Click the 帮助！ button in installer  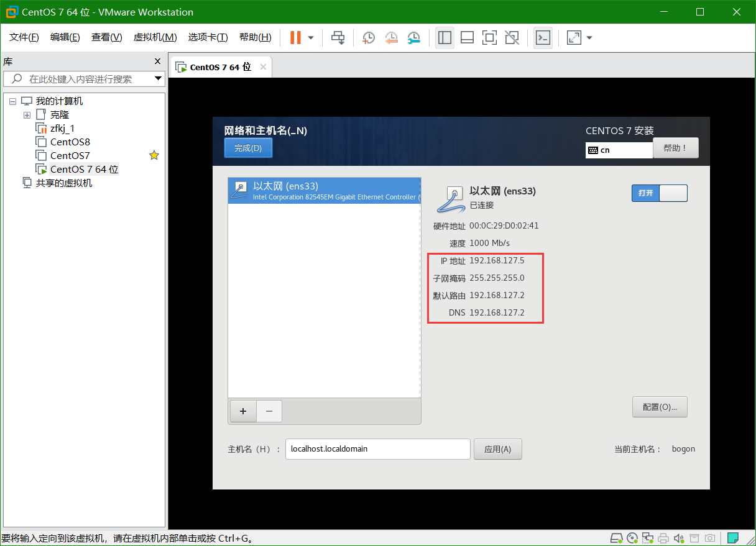click(676, 148)
